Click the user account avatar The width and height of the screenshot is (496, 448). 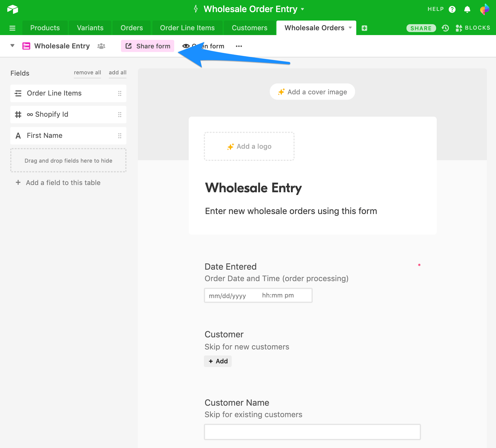point(485,9)
